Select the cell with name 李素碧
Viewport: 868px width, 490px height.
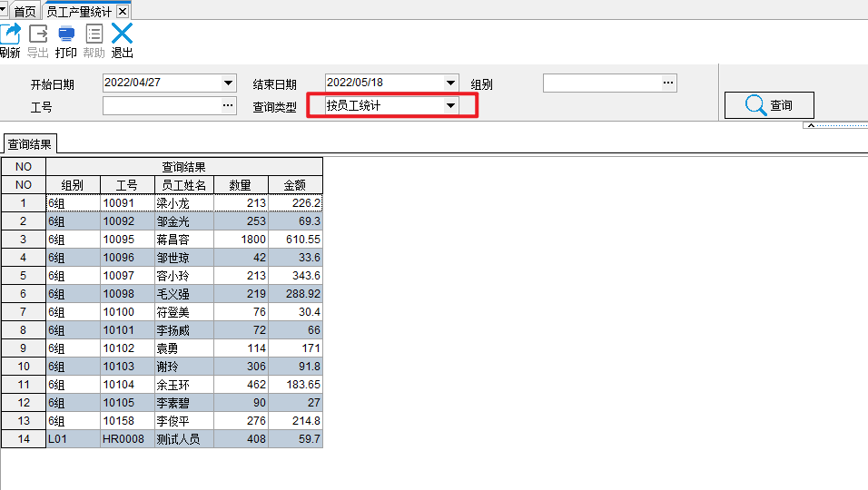[183, 403]
